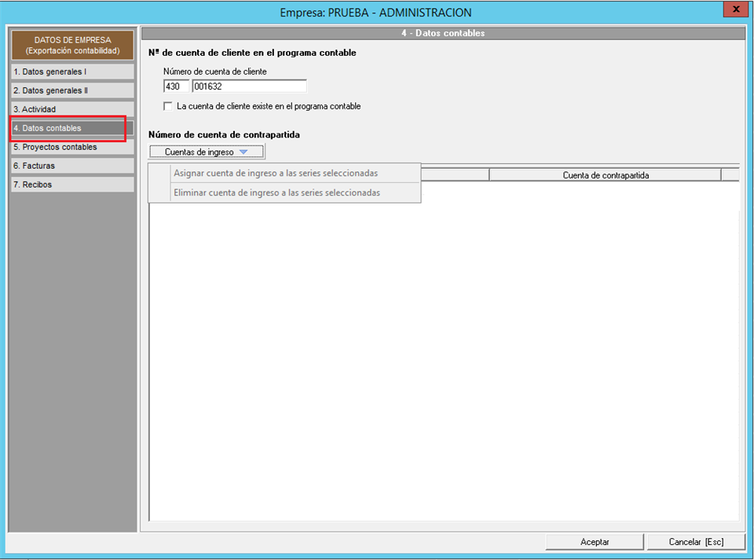Viewport: 754px width, 560px height.
Task: Show the Facturas section
Action: click(x=72, y=166)
